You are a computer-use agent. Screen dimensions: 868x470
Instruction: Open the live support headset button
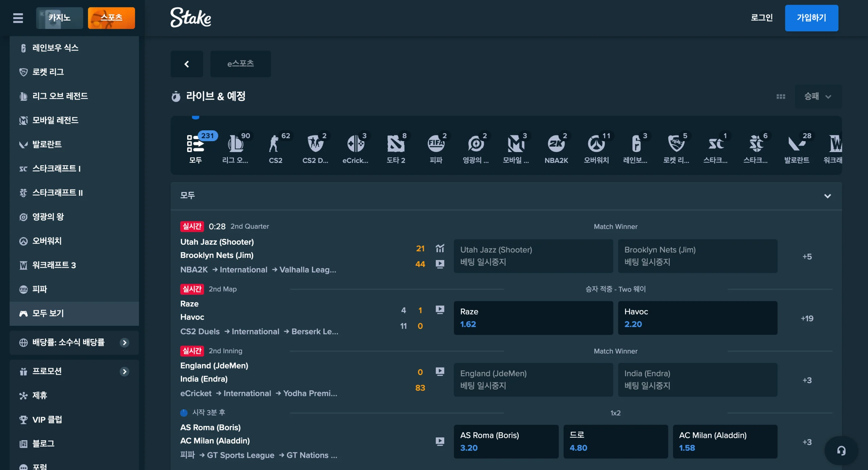tap(841, 451)
